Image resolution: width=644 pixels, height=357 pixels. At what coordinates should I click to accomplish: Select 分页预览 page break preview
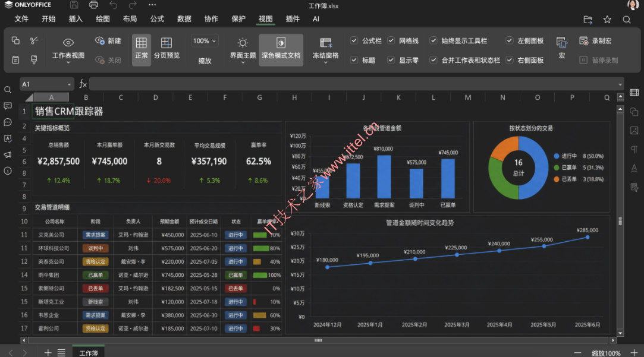167,49
